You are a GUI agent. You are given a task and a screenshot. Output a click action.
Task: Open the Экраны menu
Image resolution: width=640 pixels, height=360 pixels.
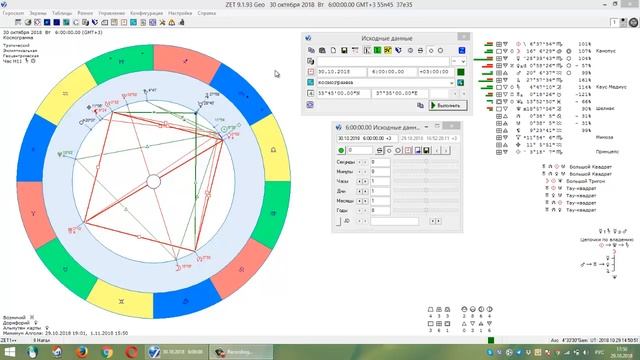38,13
